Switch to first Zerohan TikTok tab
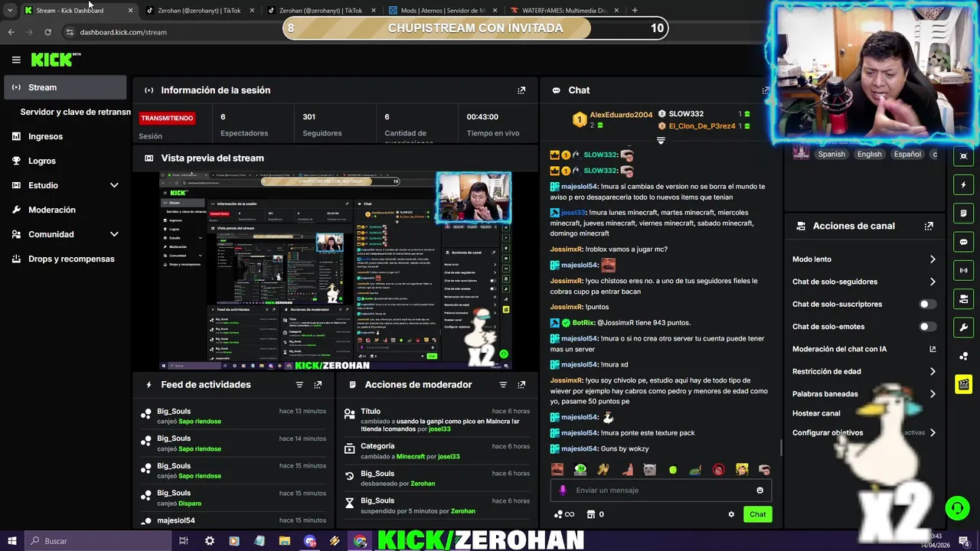Image resolution: width=980 pixels, height=551 pixels. point(198,10)
